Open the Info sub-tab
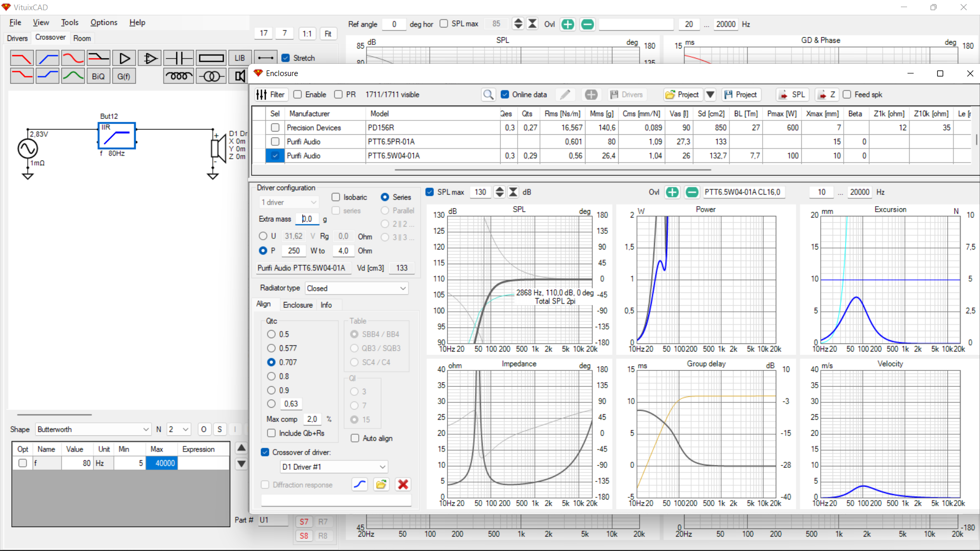The width and height of the screenshot is (980, 551). [326, 305]
